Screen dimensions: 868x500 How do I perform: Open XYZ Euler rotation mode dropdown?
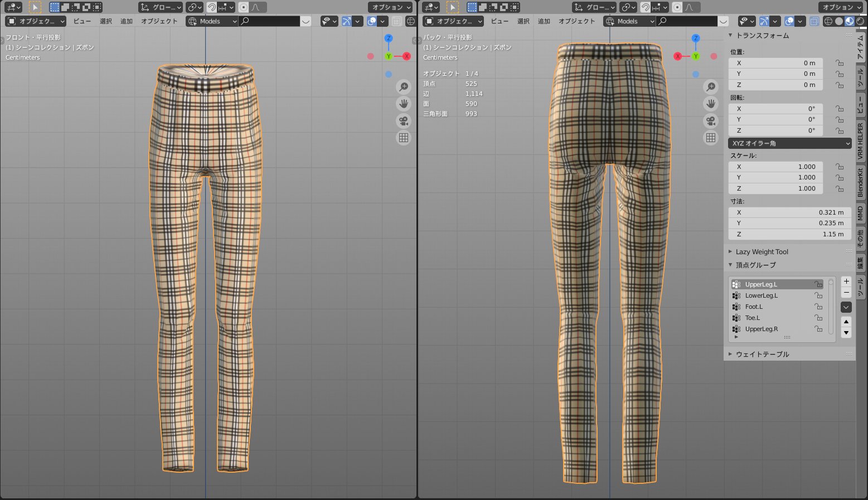(790, 143)
